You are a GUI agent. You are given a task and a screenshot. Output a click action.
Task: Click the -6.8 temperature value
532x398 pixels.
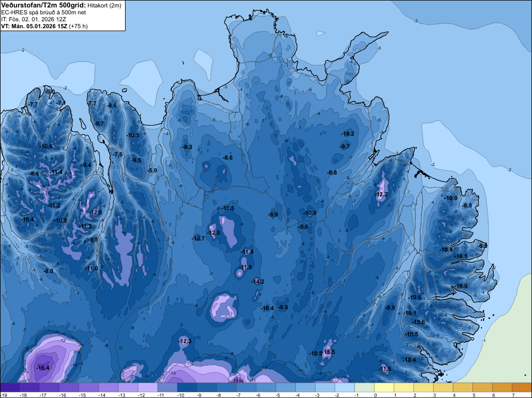click(467, 205)
